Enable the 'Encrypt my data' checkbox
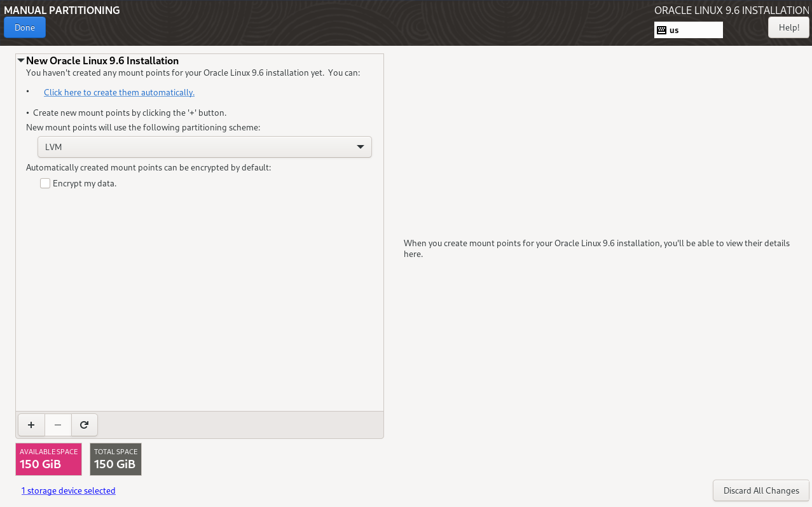The width and height of the screenshot is (812, 507). coord(45,183)
